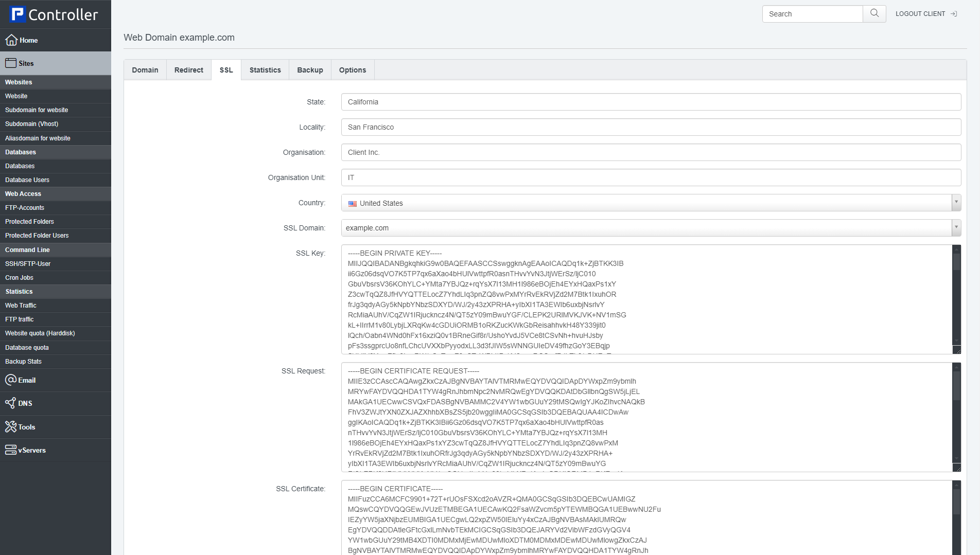Switch to the Redirect tab

point(188,70)
